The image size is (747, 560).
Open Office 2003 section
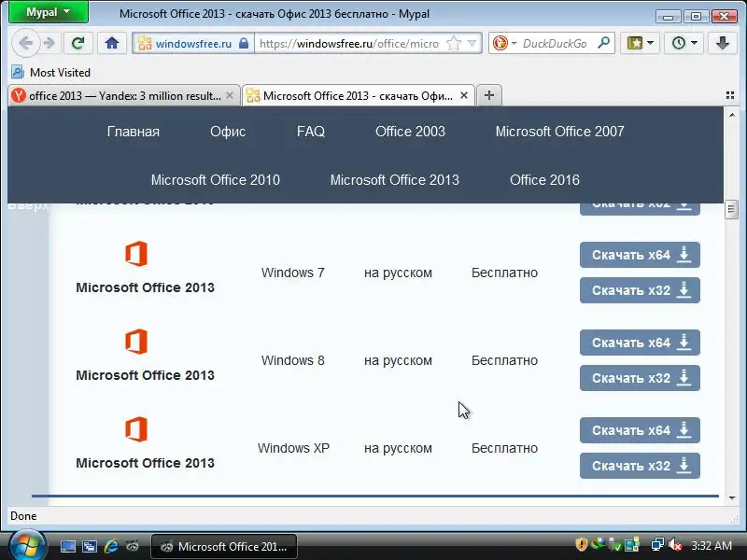(x=410, y=132)
